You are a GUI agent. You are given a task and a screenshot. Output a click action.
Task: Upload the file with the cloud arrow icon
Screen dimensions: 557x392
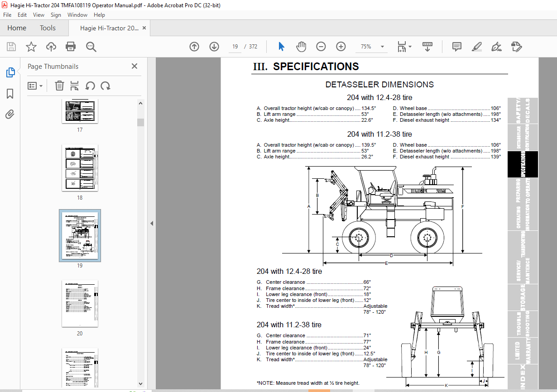pos(51,47)
